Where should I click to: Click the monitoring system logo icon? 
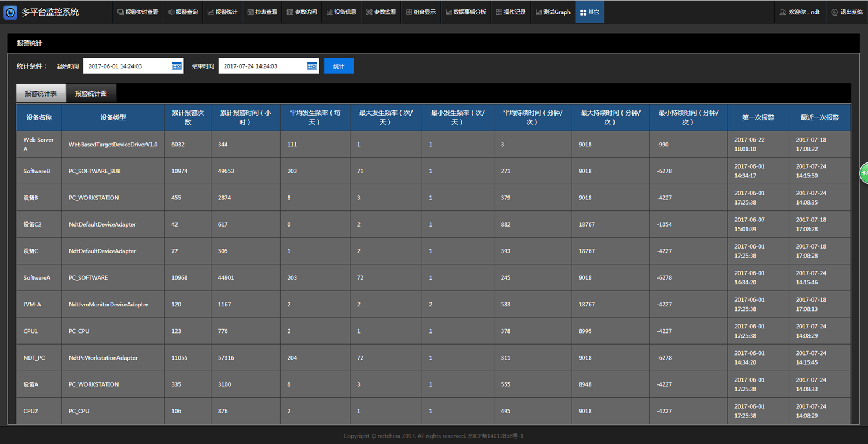coord(10,12)
